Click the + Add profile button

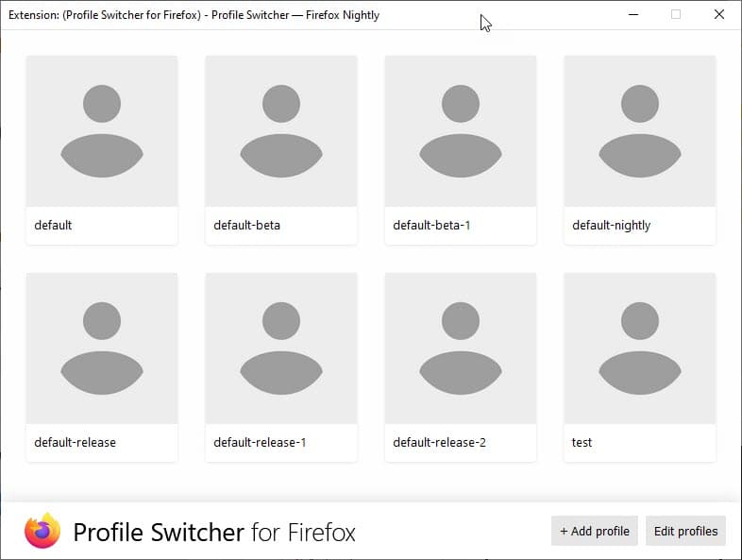[x=595, y=531]
